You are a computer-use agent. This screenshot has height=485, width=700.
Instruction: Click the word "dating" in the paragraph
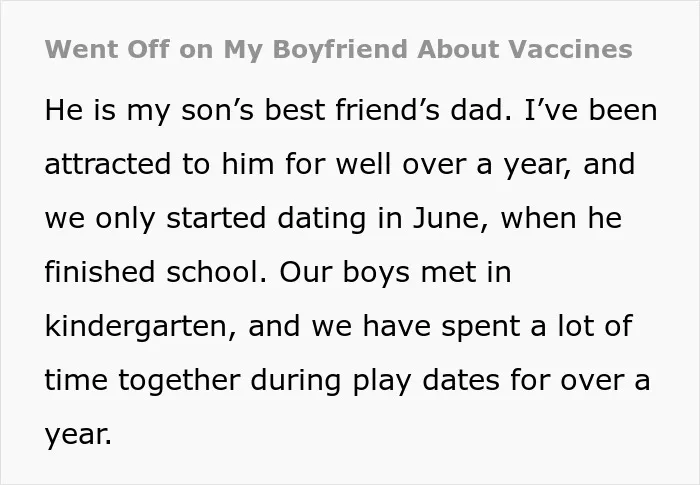321,219
